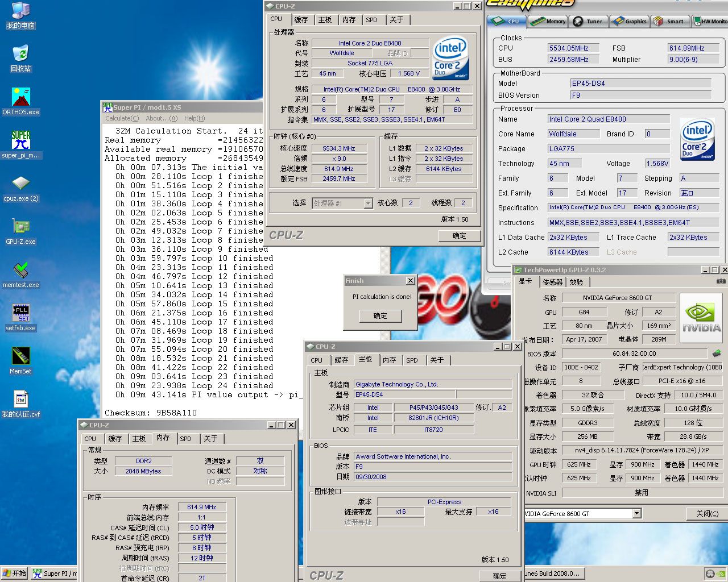Launch the cpuz.exe (2) desktop icon
The height and width of the screenshot is (582, 728).
[x=20, y=188]
